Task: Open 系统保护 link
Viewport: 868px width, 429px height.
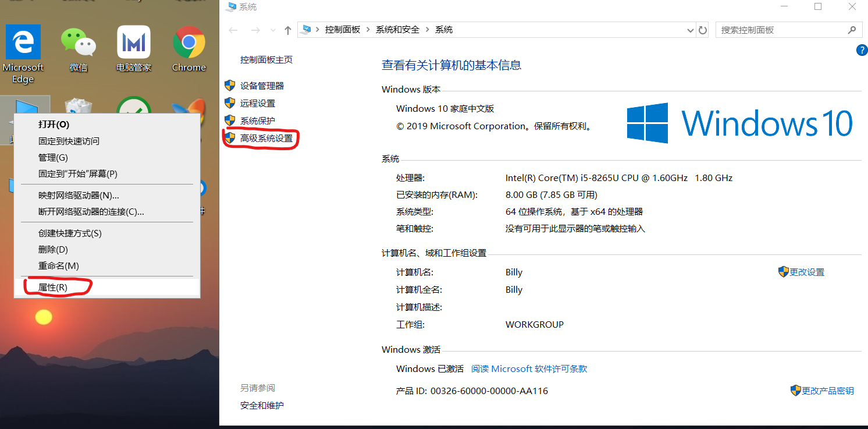Action: pyautogui.click(x=258, y=120)
